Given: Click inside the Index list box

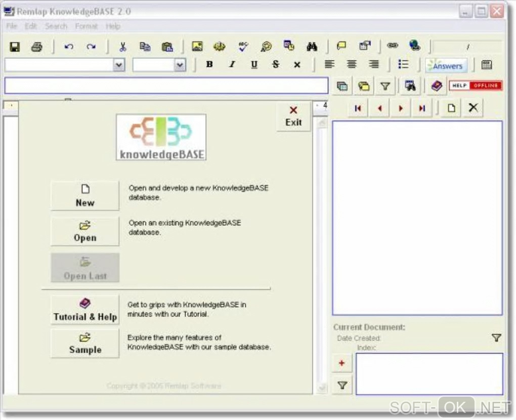Looking at the screenshot, I should tap(429, 374).
